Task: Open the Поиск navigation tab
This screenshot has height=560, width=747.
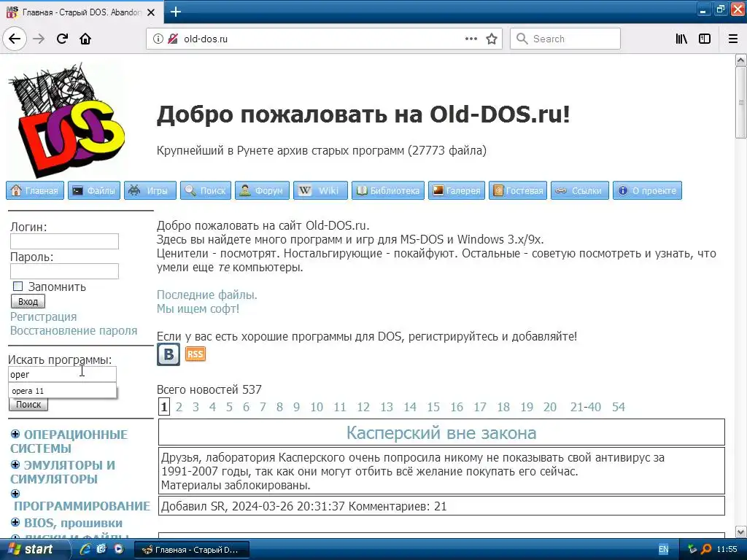Action: coord(206,190)
